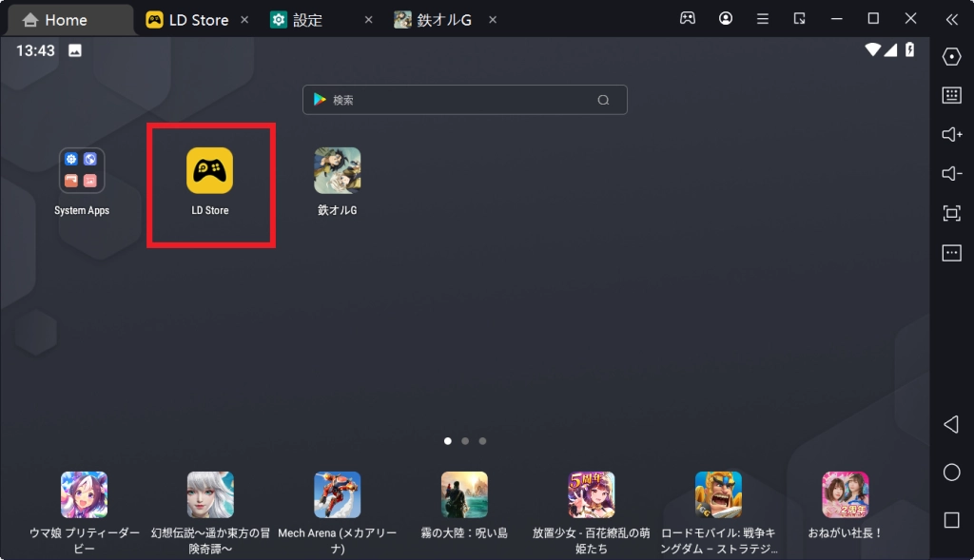This screenshot has width=974, height=560.
Task: Open more tools ellipsis icon
Action: pyautogui.click(x=951, y=253)
